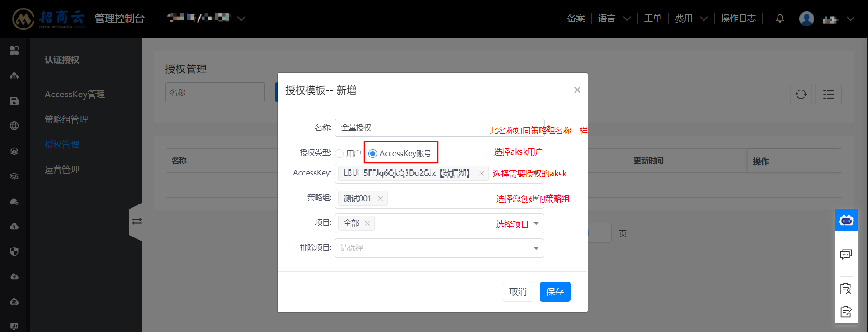The width and height of the screenshot is (868, 332).
Task: Open AccessKey管理 in the side menu
Action: tap(75, 94)
